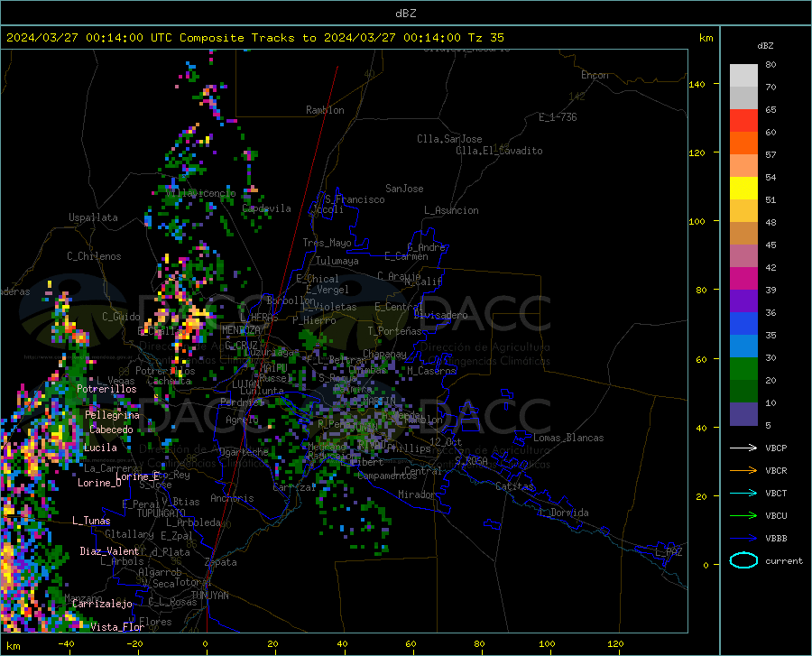Click the TUPUNGATO town label
This screenshot has width=812, height=656.
(x=161, y=513)
